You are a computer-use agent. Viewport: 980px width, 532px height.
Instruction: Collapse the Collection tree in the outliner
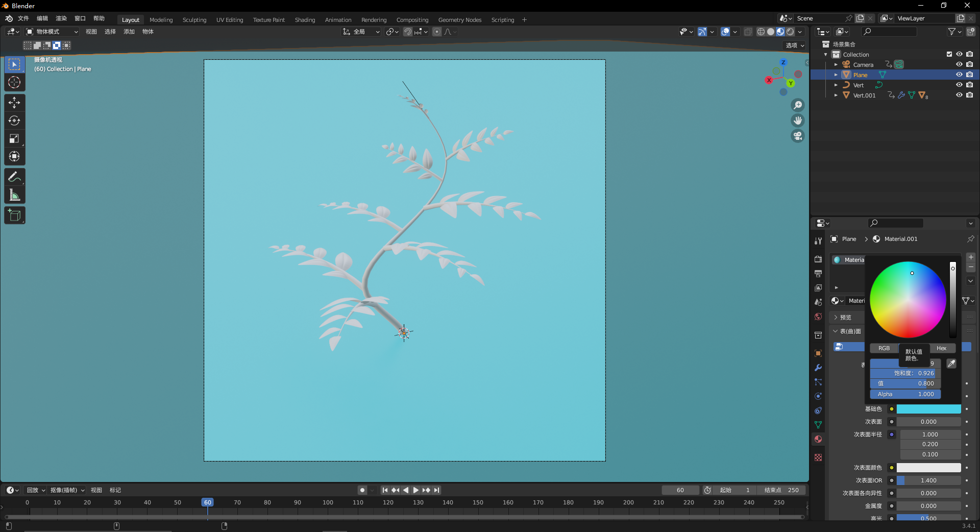(x=826, y=55)
